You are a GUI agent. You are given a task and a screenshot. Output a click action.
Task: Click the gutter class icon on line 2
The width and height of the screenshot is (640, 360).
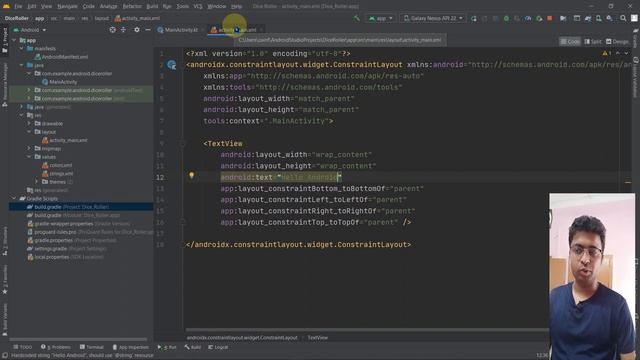pyautogui.click(x=172, y=64)
